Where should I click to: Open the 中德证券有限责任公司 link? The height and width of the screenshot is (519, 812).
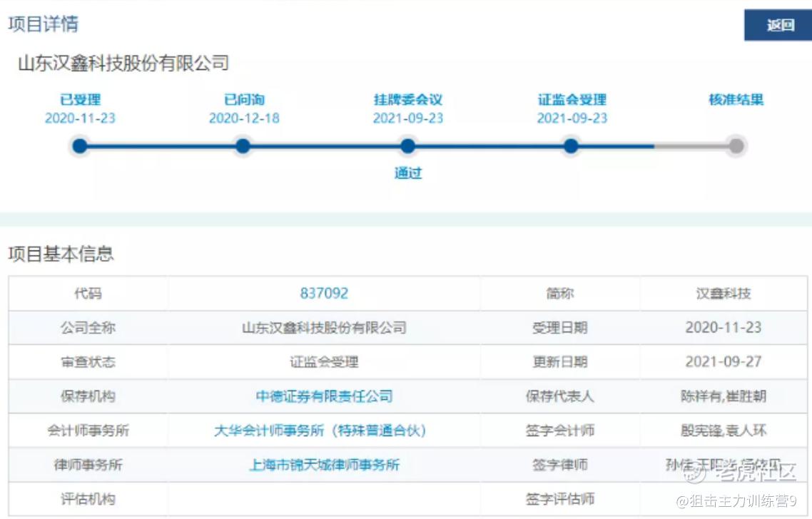tap(324, 396)
